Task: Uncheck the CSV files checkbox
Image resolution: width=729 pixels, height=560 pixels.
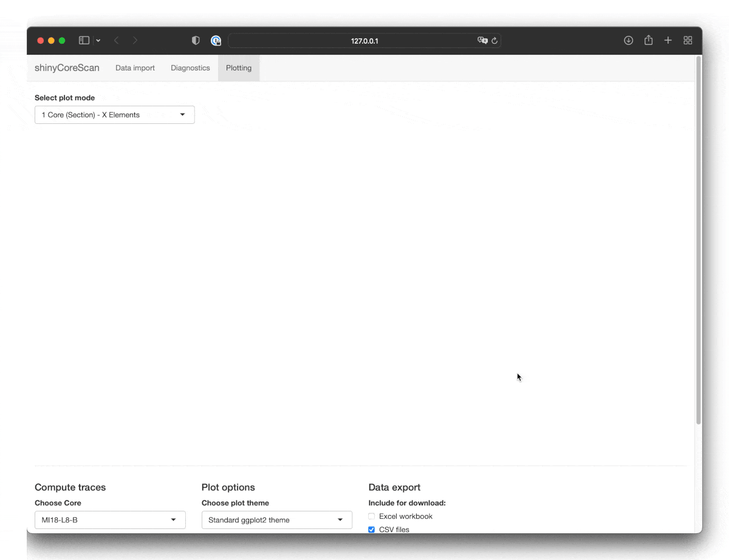Action: pos(372,530)
